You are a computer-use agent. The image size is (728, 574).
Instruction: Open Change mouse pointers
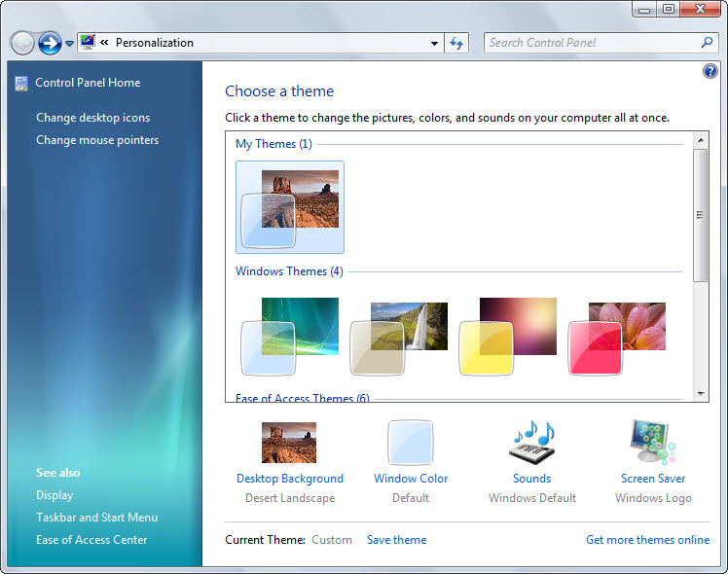[97, 140]
